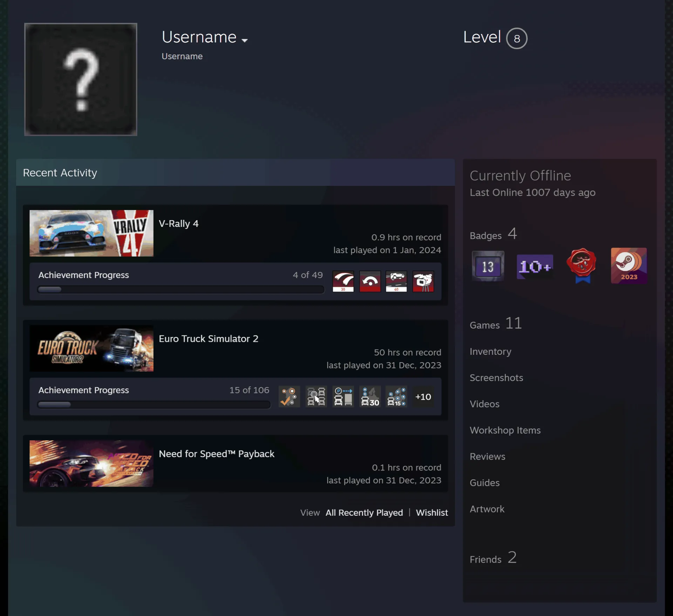Click the 10+ game collector badge
This screenshot has height=616, width=673.
tap(535, 266)
